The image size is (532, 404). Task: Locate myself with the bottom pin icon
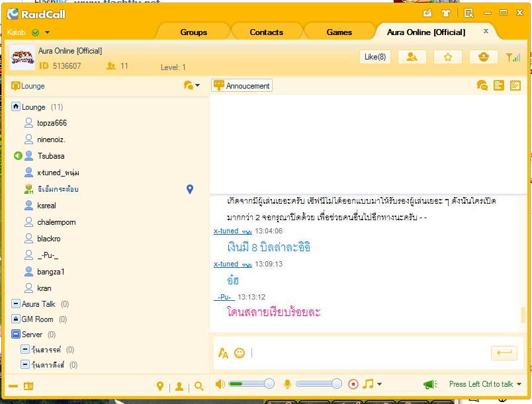(x=160, y=386)
